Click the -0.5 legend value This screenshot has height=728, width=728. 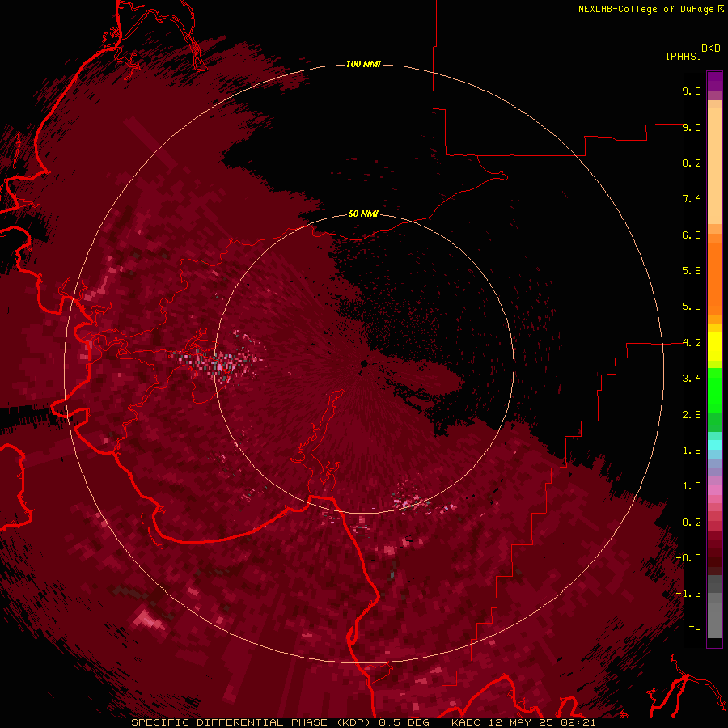click(x=688, y=558)
